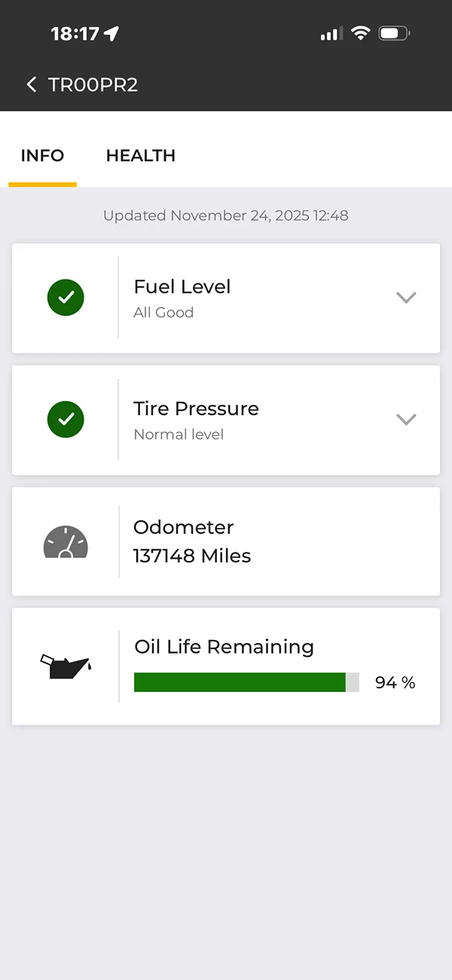Tap the cellular signal bars icon
The width and height of the screenshot is (452, 980).
pyautogui.click(x=331, y=33)
